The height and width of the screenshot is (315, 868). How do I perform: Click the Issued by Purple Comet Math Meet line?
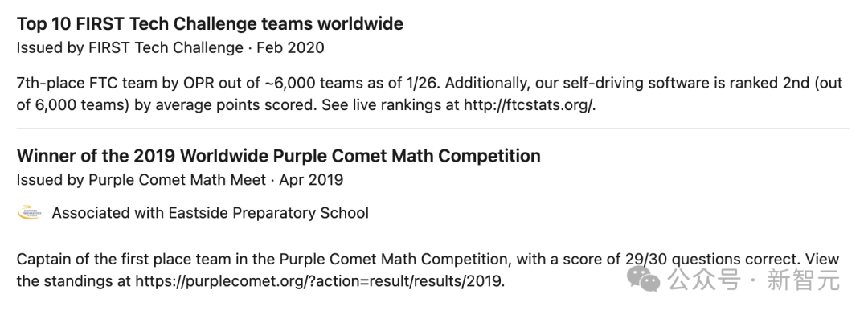(x=141, y=180)
